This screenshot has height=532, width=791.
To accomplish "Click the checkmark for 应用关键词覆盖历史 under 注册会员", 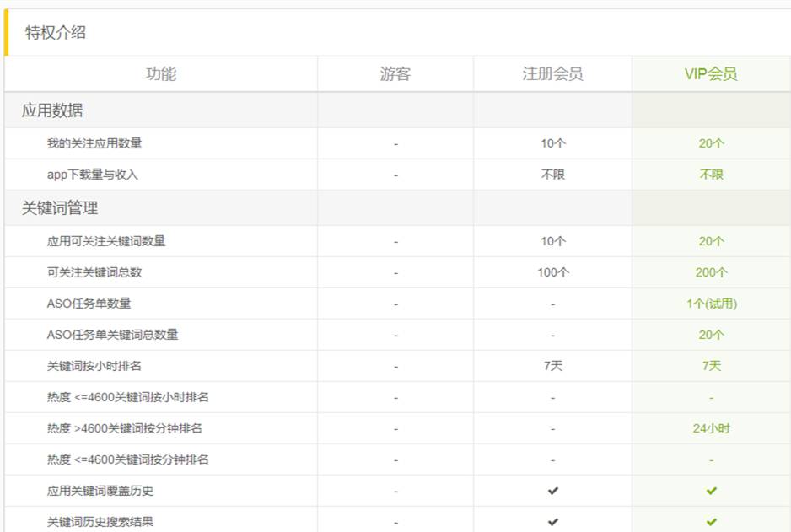I will 552,490.
